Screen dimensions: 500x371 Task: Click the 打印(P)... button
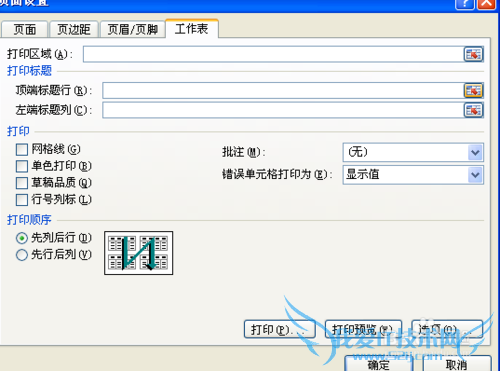(280, 330)
